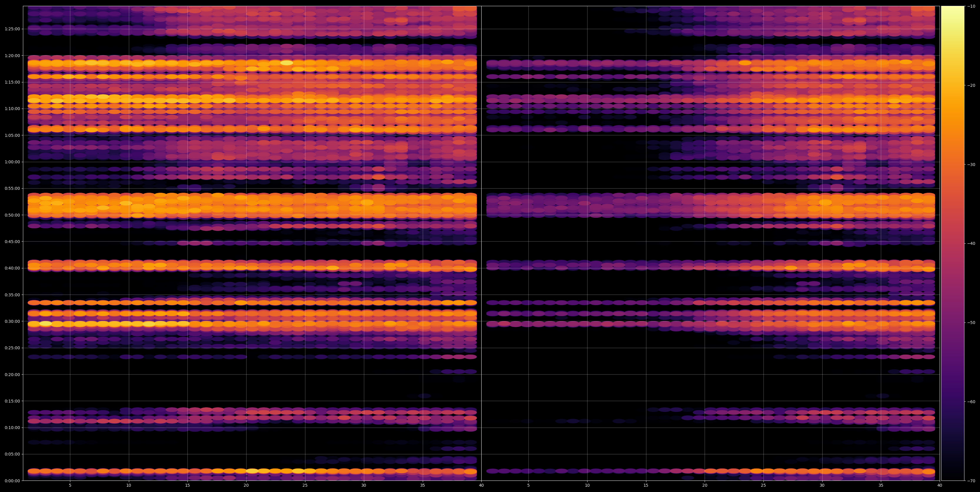Click x-axis label 25 under the right heatmap
The height and width of the screenshot is (492, 980).
click(x=763, y=486)
